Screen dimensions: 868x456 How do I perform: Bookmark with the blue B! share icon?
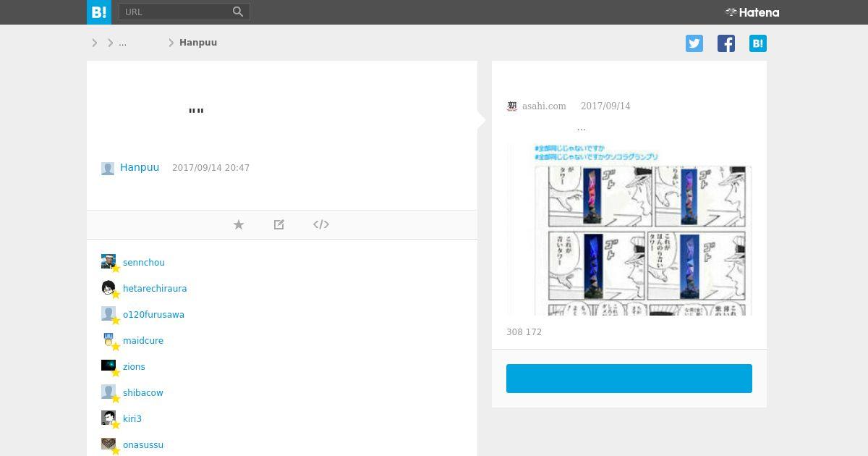(758, 43)
